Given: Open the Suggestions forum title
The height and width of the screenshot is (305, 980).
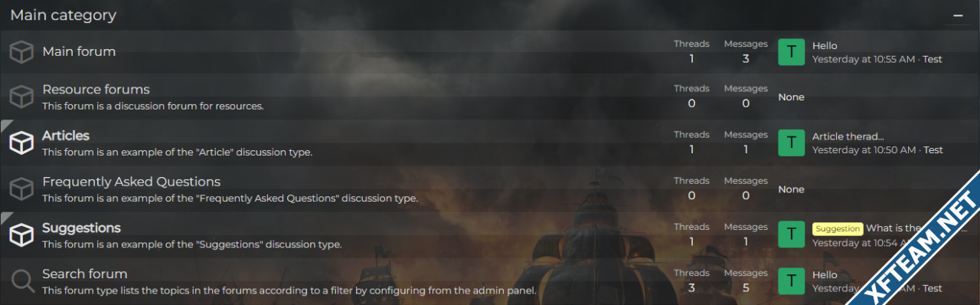Looking at the screenshot, I should click(x=81, y=228).
